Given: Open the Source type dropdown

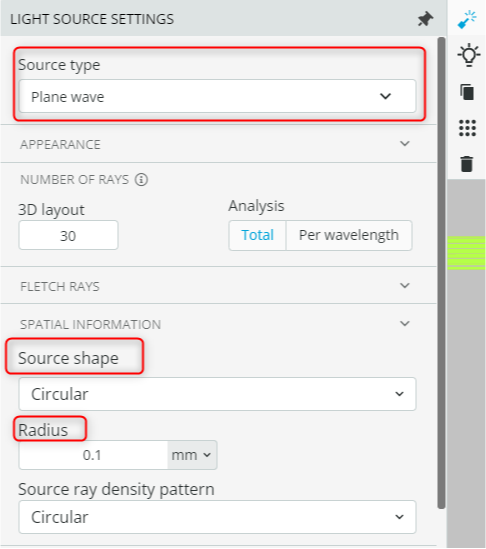Looking at the screenshot, I should point(217,96).
